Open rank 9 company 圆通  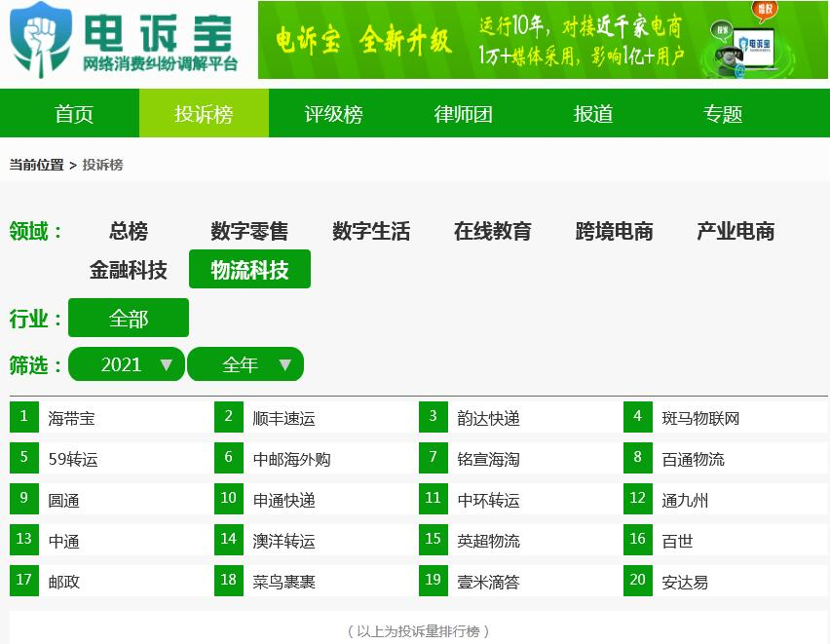(x=63, y=500)
